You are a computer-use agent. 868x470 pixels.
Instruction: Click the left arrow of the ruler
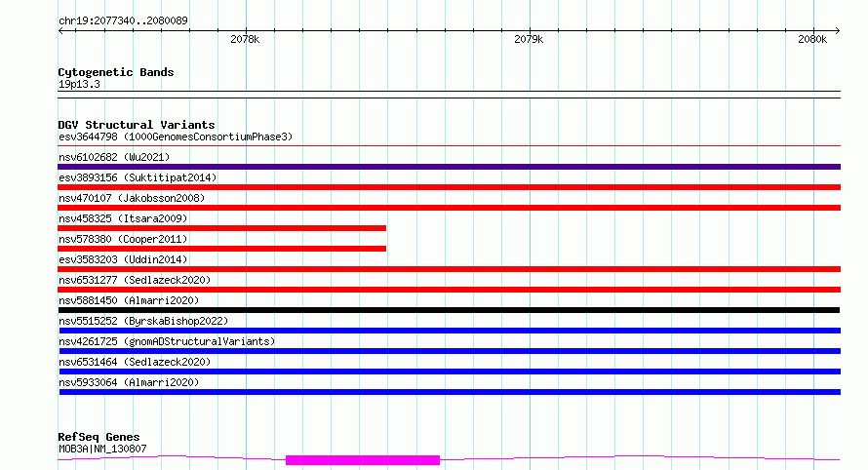(60, 30)
